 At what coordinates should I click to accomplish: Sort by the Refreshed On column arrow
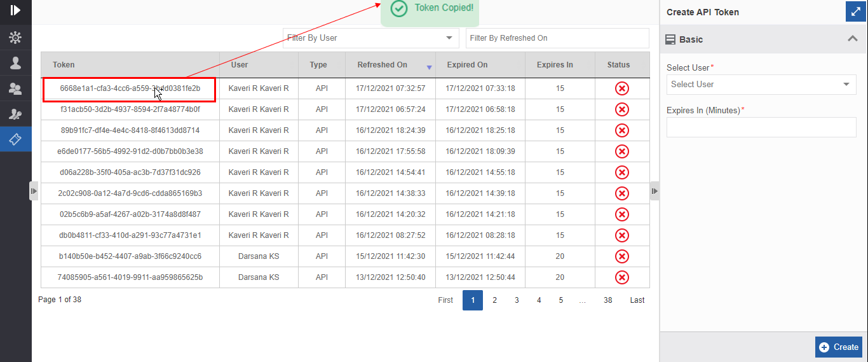pos(430,67)
